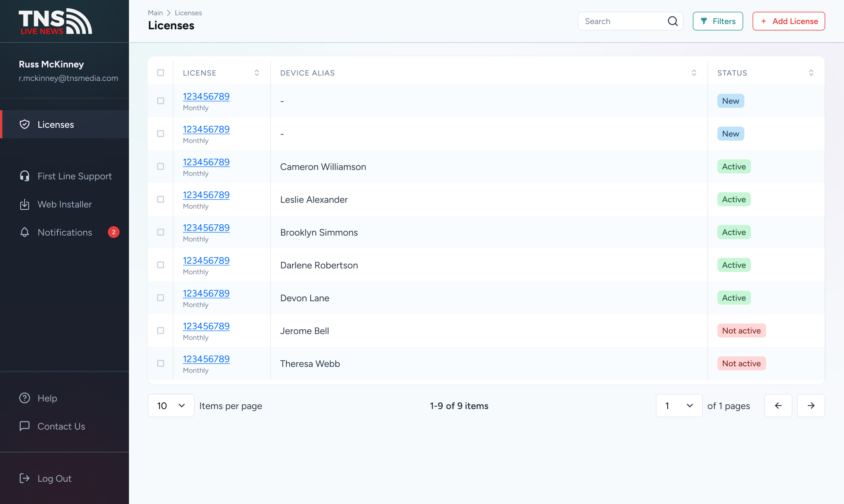The width and height of the screenshot is (844, 504).
Task: Toggle checkbox for Jerome Bell license row
Action: [x=160, y=331]
